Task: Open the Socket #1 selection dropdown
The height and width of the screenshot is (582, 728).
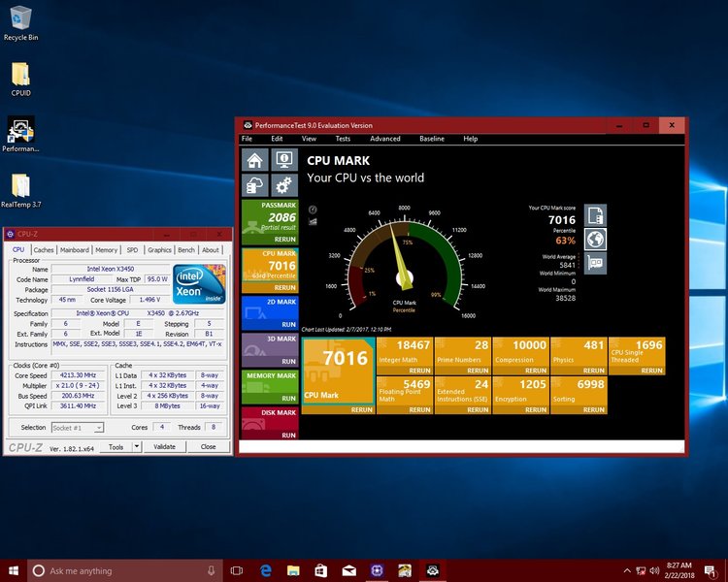Action: coord(78,428)
